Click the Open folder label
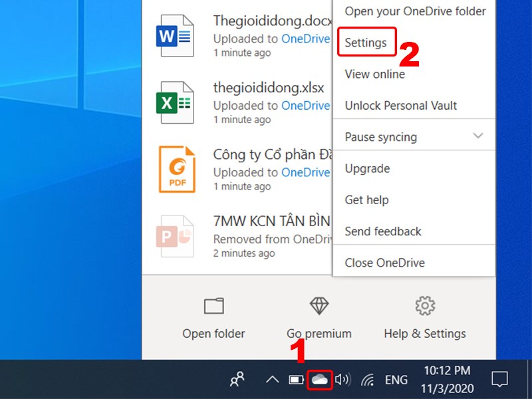This screenshot has width=532, height=399. click(x=213, y=334)
